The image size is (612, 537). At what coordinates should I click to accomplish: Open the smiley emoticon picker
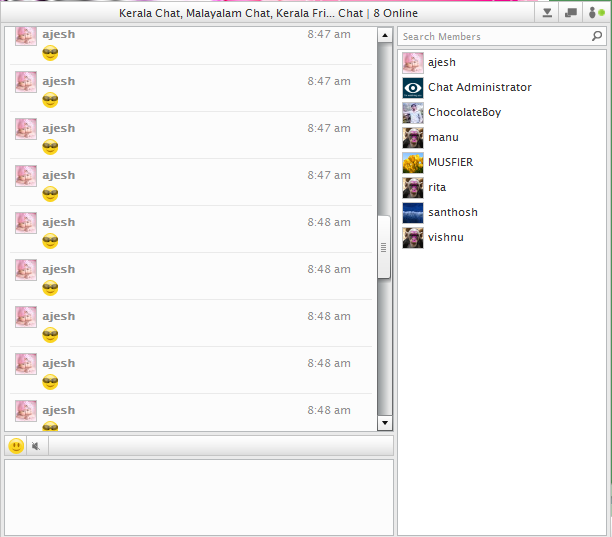coord(16,446)
